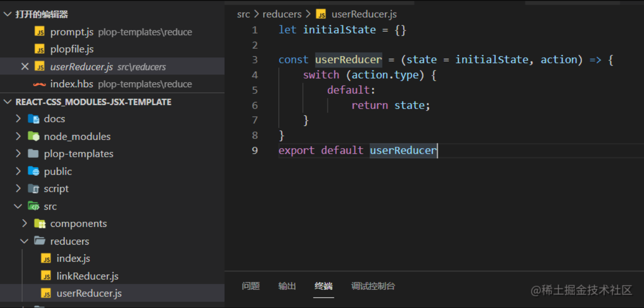Expand the components folder chevron

(x=24, y=223)
